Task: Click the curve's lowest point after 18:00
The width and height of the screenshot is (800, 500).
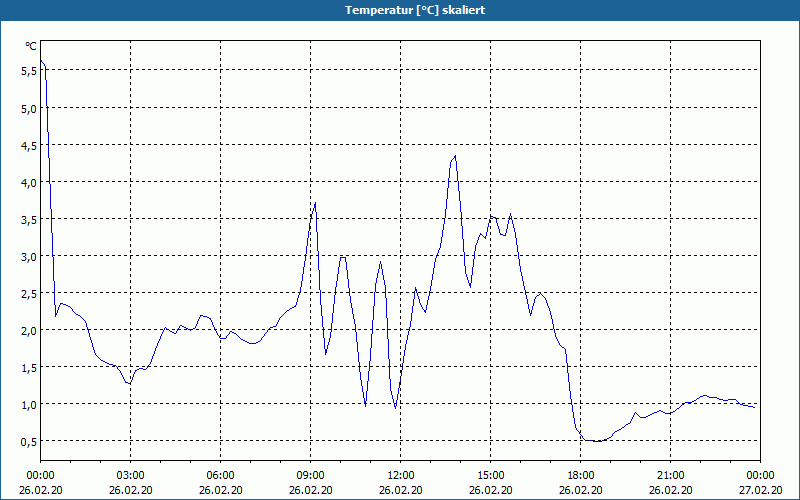Action: coord(597,441)
